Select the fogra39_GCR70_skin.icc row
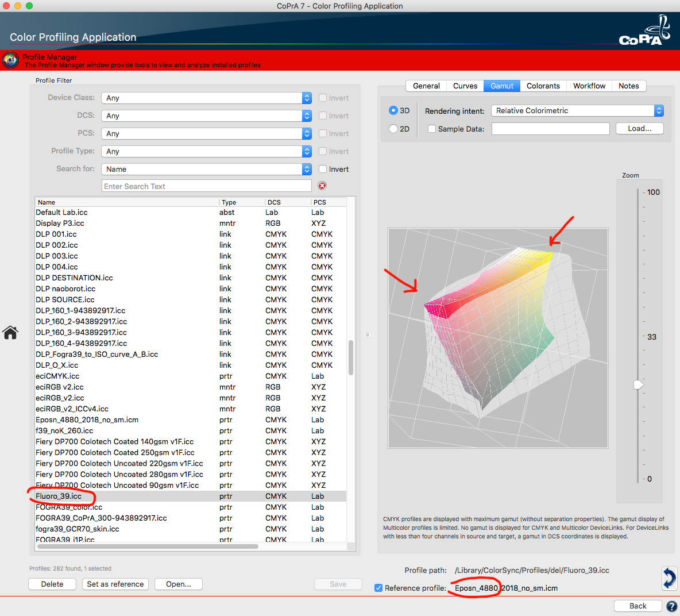680x616 pixels. (x=191, y=529)
